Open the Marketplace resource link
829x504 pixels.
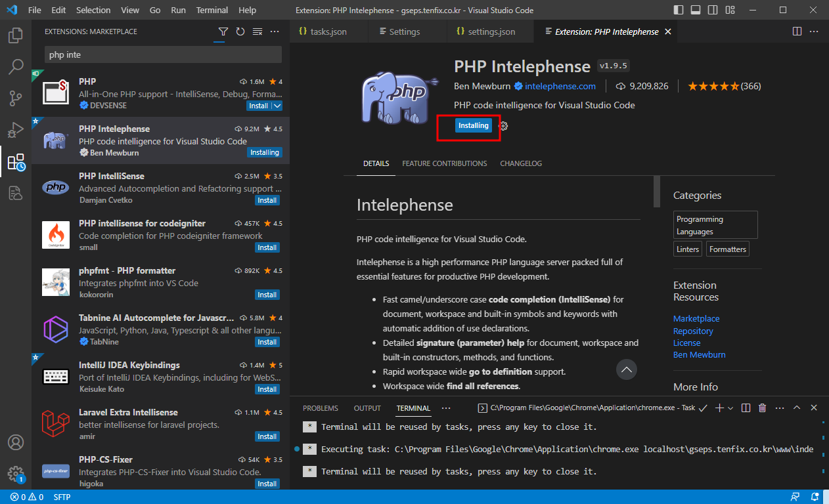(696, 319)
